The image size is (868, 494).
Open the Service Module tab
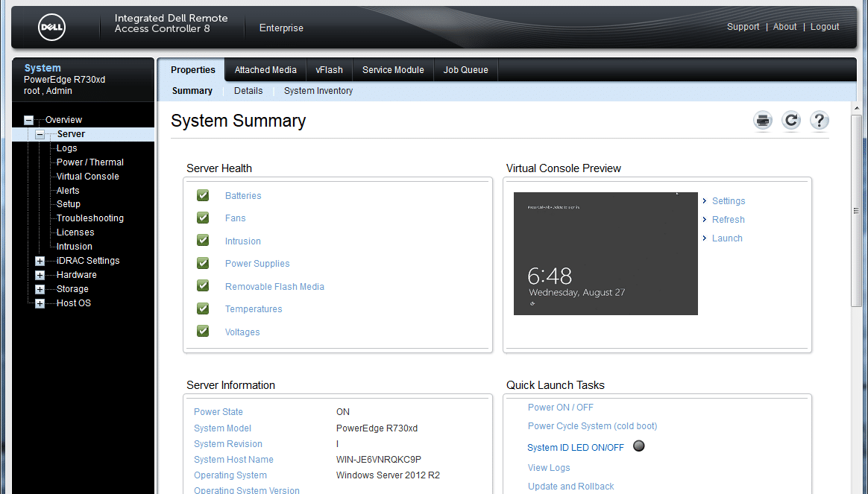[393, 70]
